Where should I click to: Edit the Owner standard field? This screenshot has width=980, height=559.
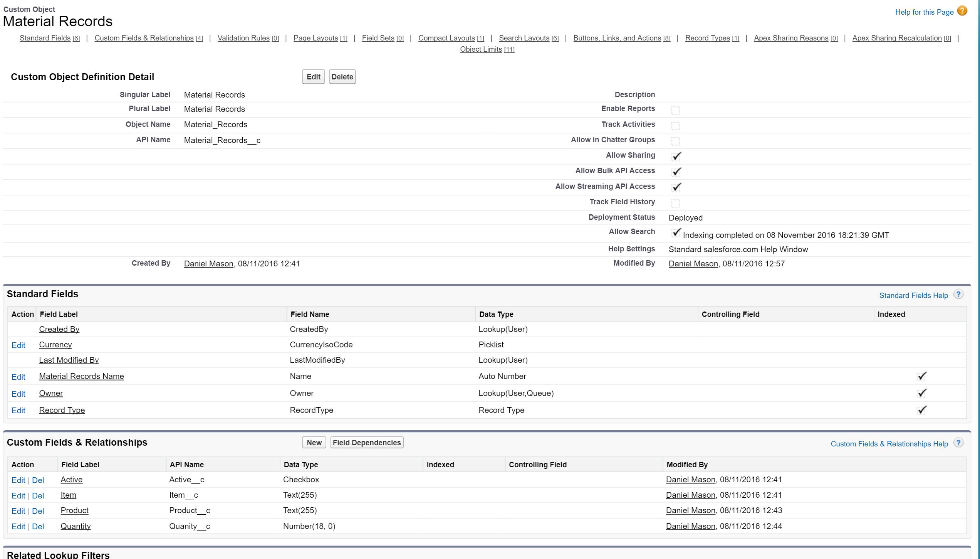click(18, 394)
